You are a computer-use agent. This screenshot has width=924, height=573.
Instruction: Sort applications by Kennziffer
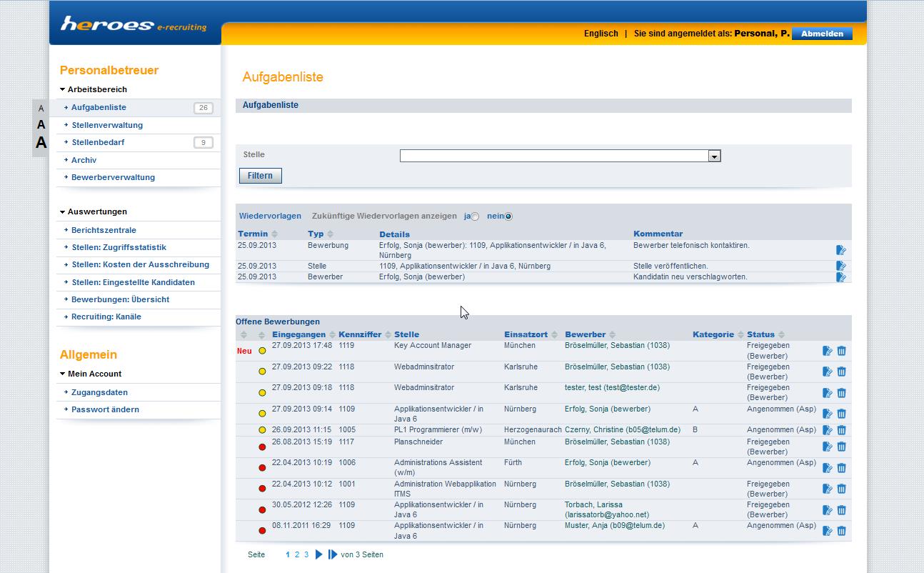pos(388,334)
